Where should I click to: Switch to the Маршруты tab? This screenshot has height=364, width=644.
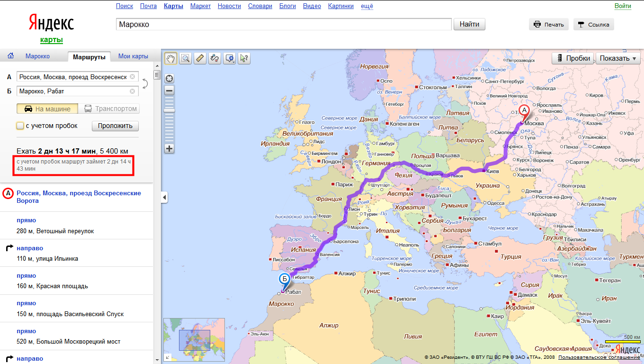point(89,57)
